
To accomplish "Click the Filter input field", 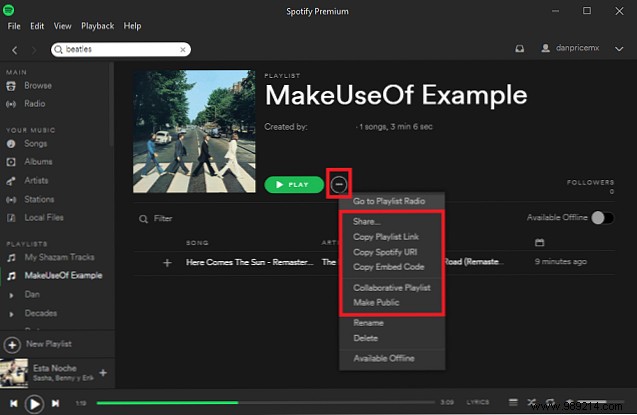I will (163, 218).
